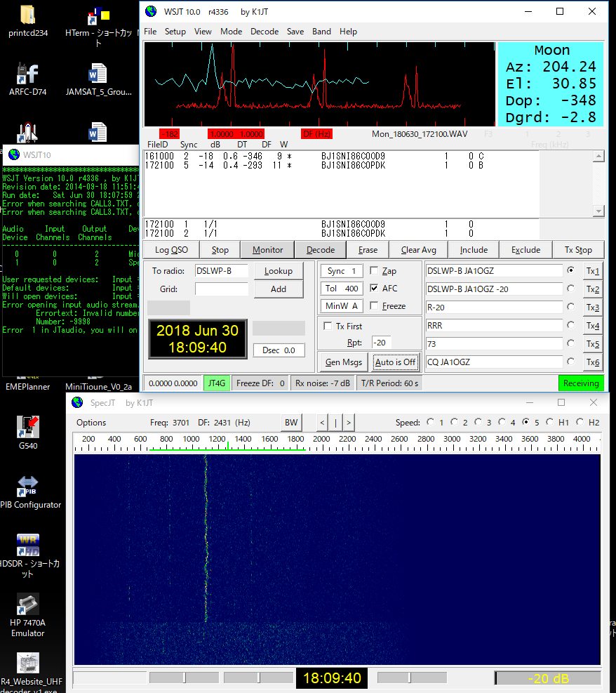Open the Band menu
Screen dimensions: 616x693
click(321, 32)
